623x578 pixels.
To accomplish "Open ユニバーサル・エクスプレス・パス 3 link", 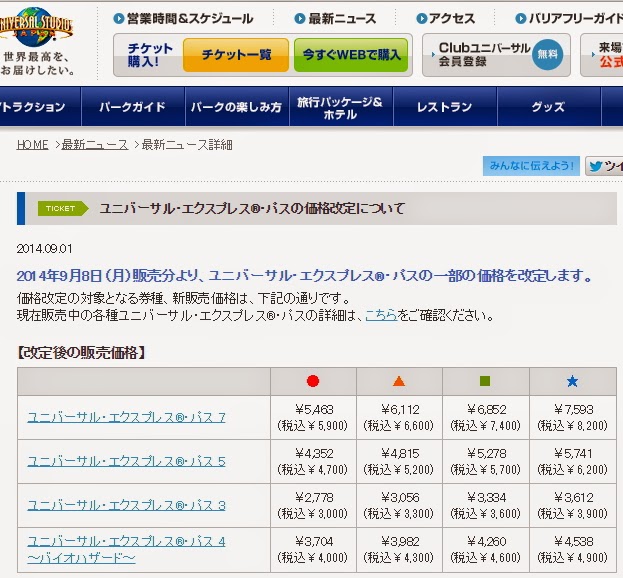I will tap(126, 506).
